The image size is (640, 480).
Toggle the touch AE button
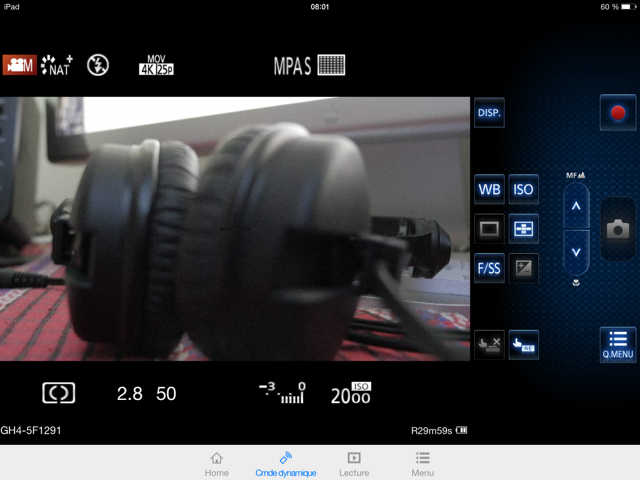click(x=523, y=344)
